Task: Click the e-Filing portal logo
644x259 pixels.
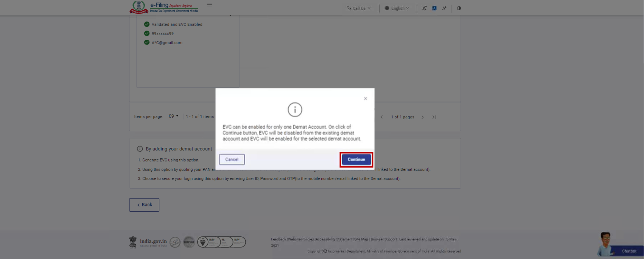Action: pos(164,7)
